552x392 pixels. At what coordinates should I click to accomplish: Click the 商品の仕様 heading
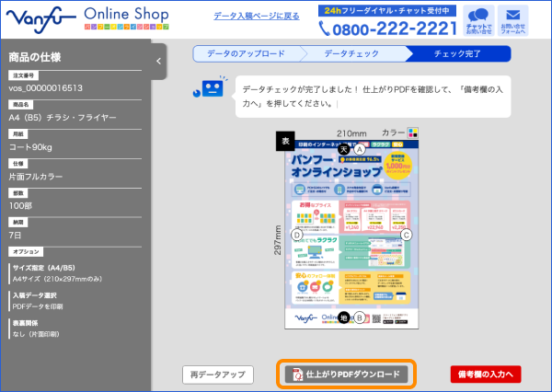click(x=35, y=57)
